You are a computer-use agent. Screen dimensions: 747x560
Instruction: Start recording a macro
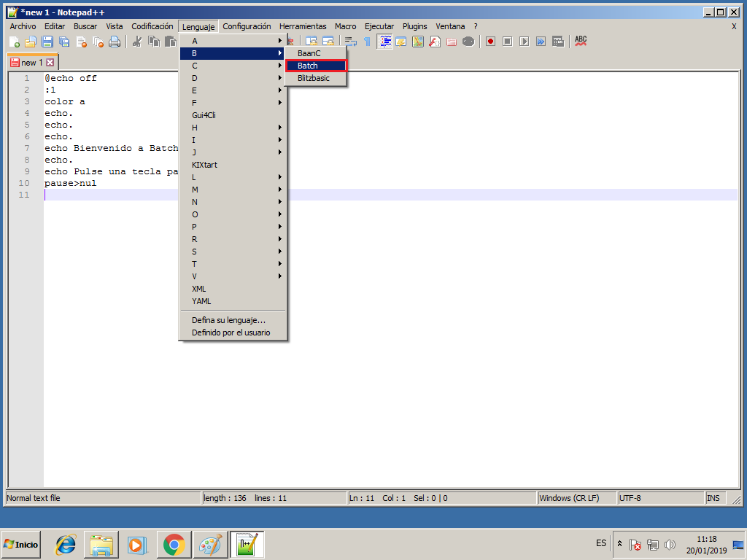[489, 42]
